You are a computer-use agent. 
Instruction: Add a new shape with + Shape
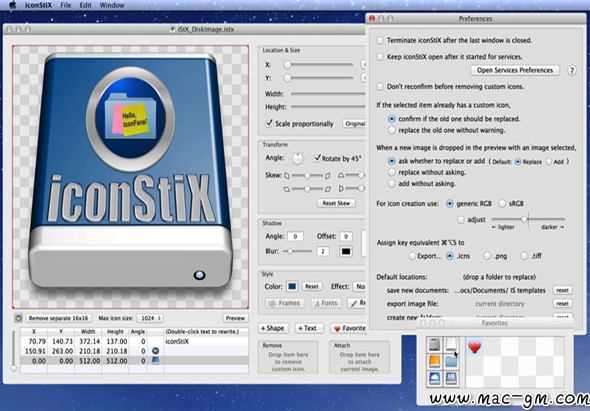click(273, 328)
